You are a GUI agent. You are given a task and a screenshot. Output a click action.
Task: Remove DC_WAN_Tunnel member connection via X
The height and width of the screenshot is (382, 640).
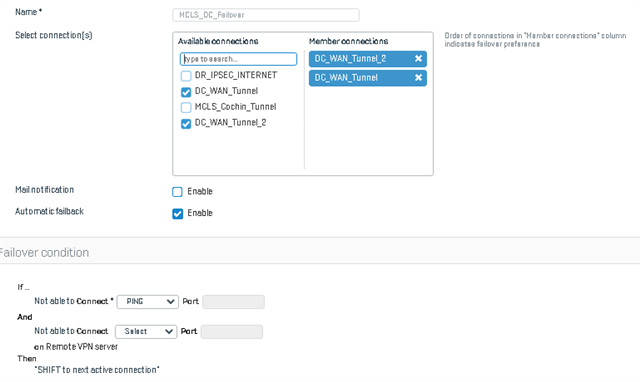[418, 78]
